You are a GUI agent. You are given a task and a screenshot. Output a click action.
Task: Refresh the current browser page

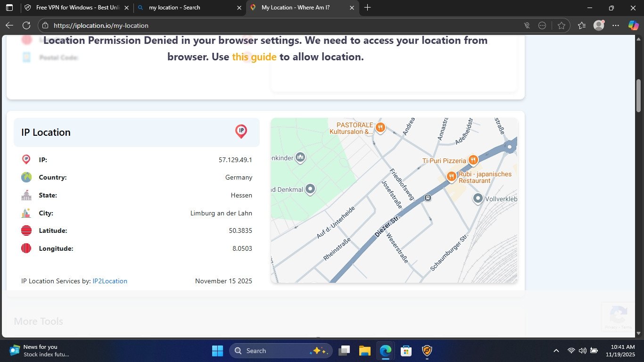point(26,25)
